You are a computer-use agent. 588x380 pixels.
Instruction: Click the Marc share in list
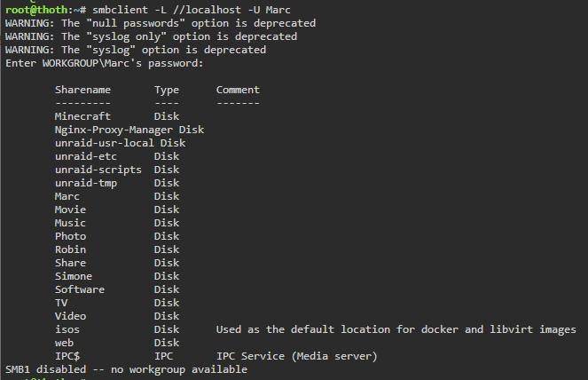click(x=67, y=196)
